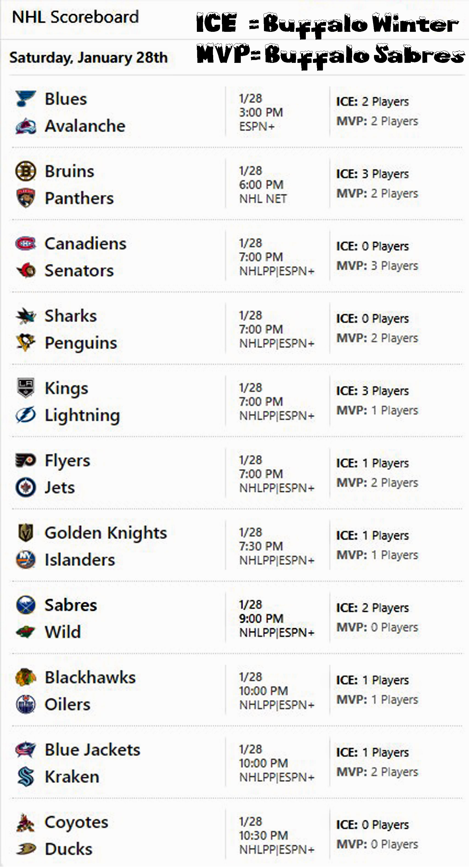This screenshot has height=868, width=469.
Task: Select the 3:00 PM Blues game time
Action: coord(261,112)
